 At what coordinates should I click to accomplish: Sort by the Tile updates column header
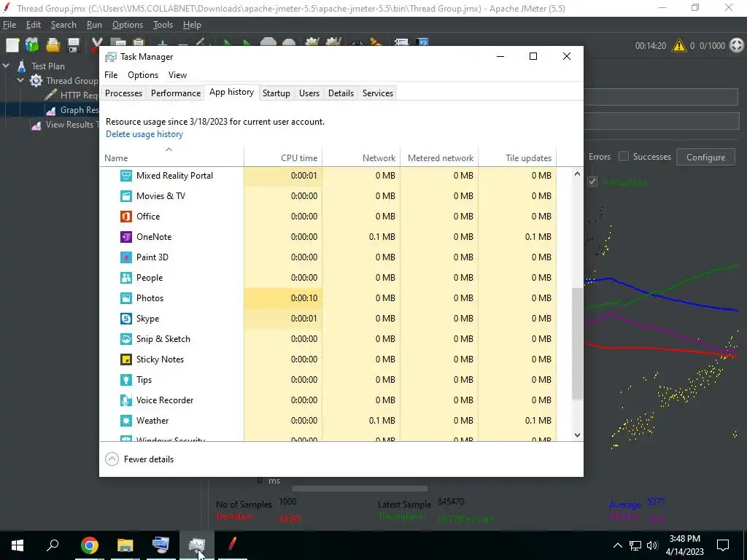(x=517, y=157)
